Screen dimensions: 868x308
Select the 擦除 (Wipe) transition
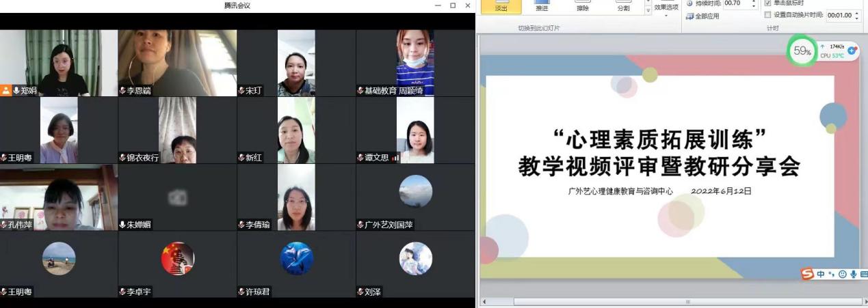pos(582,6)
